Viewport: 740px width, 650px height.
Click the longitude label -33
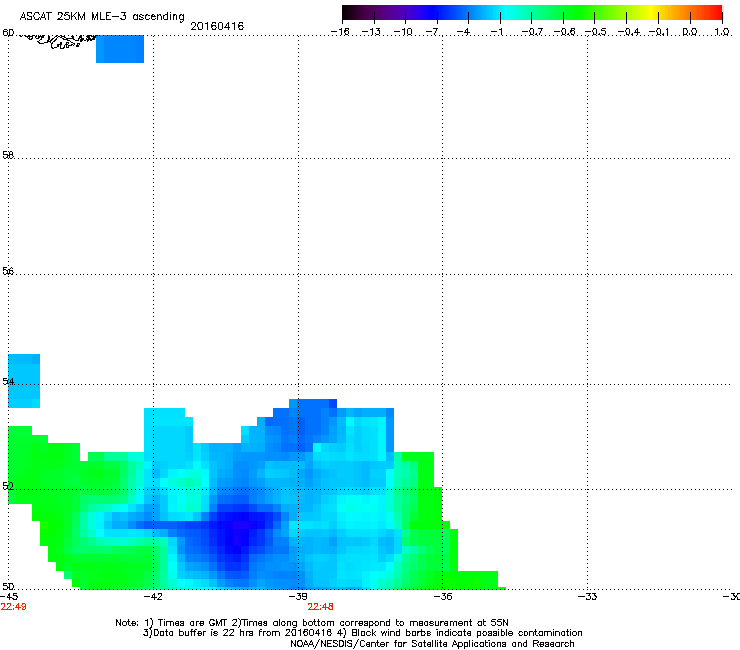point(587,597)
